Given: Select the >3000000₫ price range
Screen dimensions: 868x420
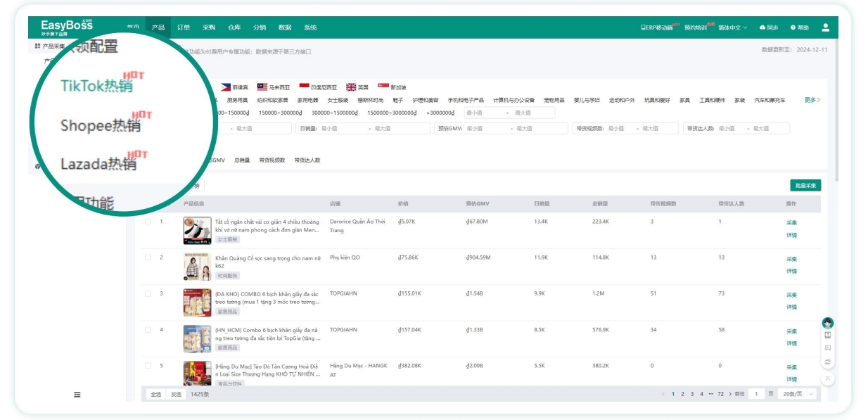Looking at the screenshot, I should (x=440, y=113).
